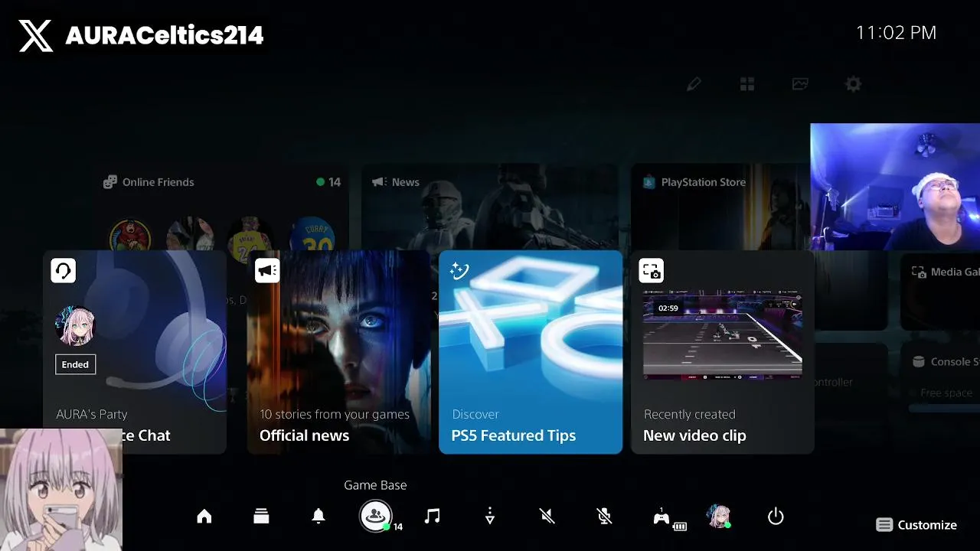Open the PS5 Featured Tips card
This screenshot has height=551, width=980.
click(x=531, y=352)
